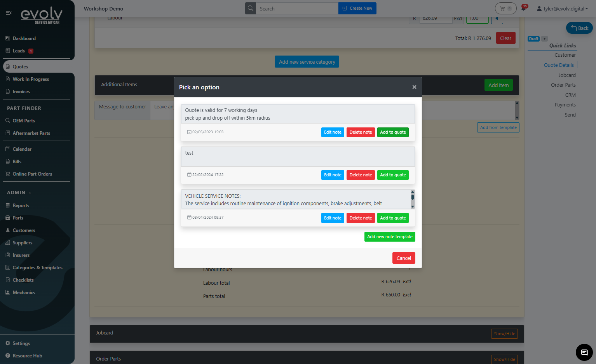Toggle Order Parts section Show/Hide
This screenshot has width=596, height=364.
504,359
